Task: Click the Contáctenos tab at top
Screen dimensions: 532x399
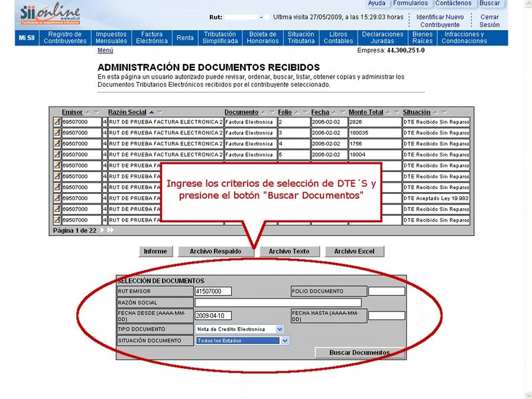Action: pos(453,4)
